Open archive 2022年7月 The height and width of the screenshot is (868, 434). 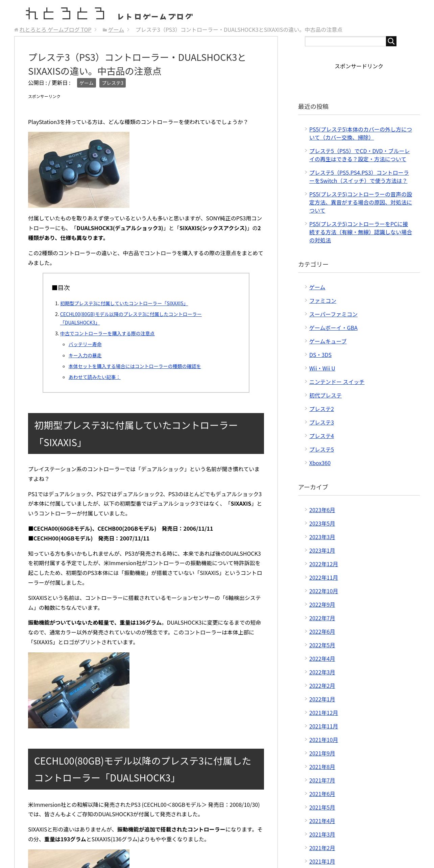pos(322,618)
